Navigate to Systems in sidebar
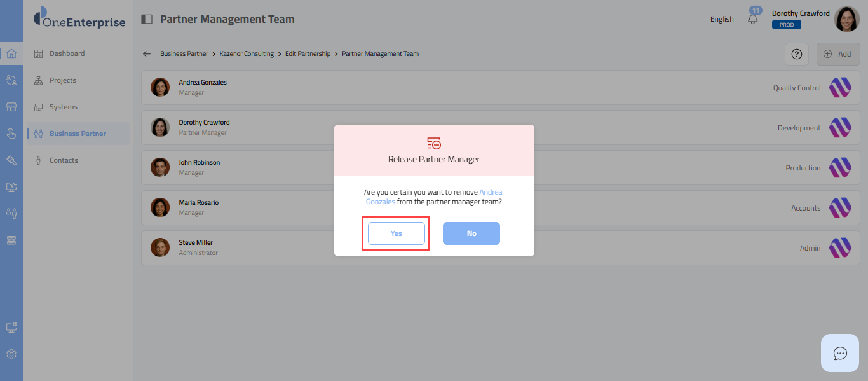Image resolution: width=868 pixels, height=381 pixels. click(x=63, y=107)
